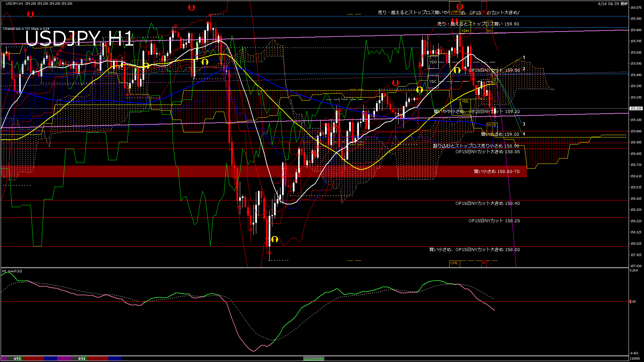Click the LWL marker near the chart bottom
The image size is (644, 362).
454,263
